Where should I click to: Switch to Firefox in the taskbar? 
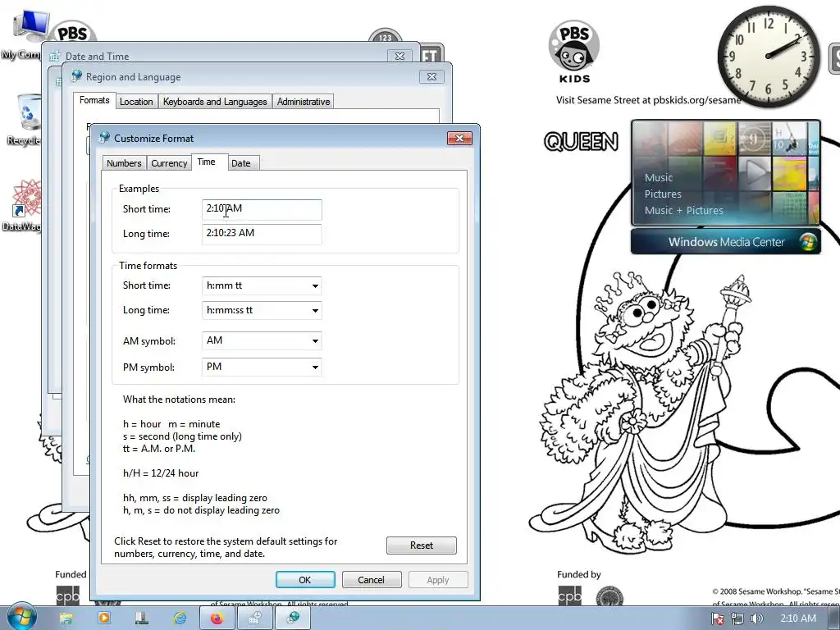[217, 619]
